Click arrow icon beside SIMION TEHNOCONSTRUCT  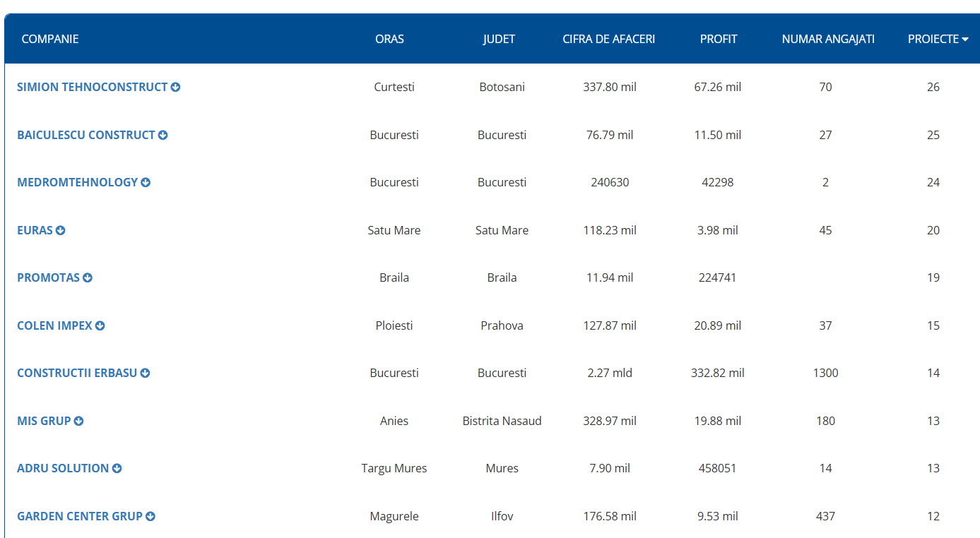pos(175,87)
